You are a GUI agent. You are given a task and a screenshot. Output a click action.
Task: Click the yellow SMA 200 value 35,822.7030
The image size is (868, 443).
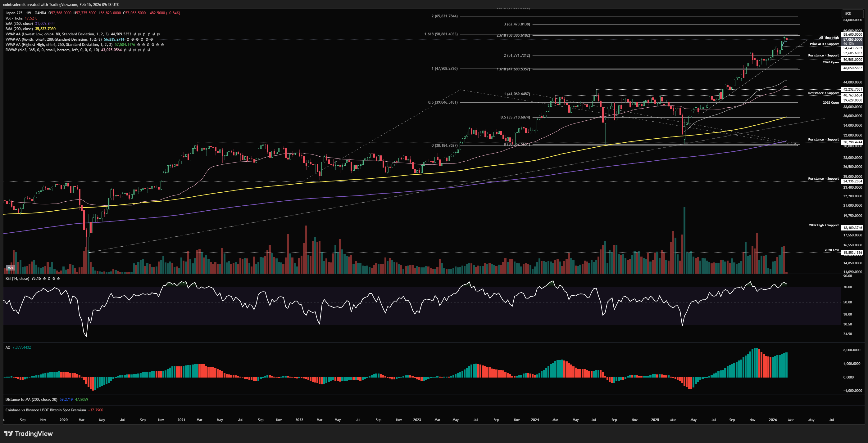(45, 29)
